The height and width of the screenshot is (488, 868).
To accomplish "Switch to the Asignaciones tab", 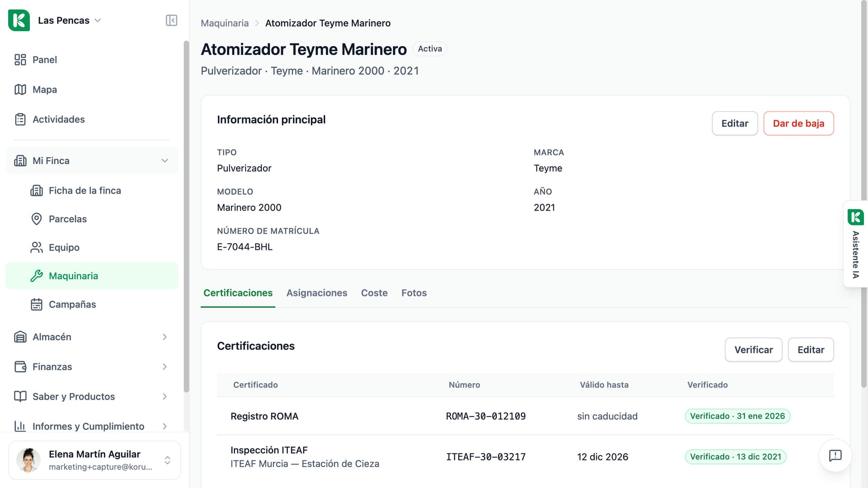I will point(317,293).
